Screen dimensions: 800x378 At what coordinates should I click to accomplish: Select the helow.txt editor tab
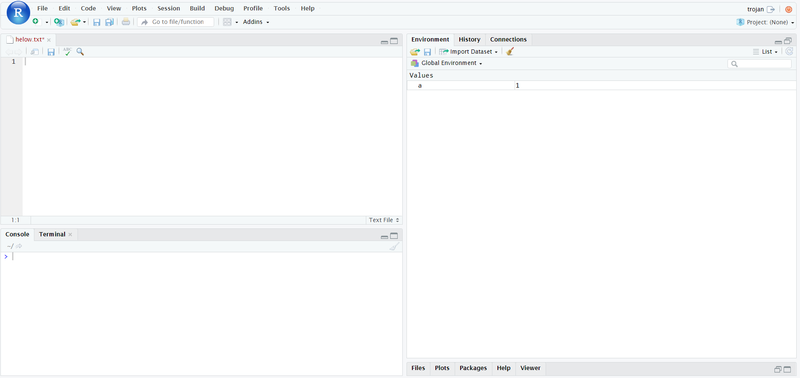point(29,40)
